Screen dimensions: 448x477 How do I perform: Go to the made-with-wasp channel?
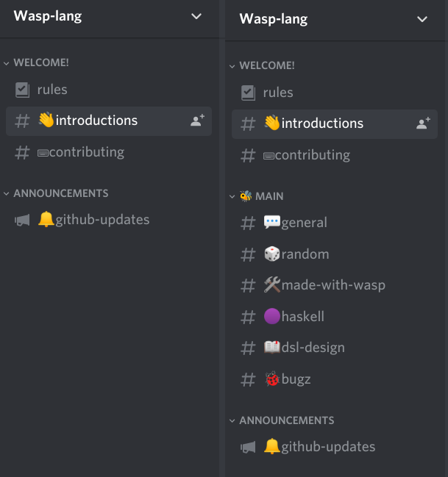coord(333,285)
